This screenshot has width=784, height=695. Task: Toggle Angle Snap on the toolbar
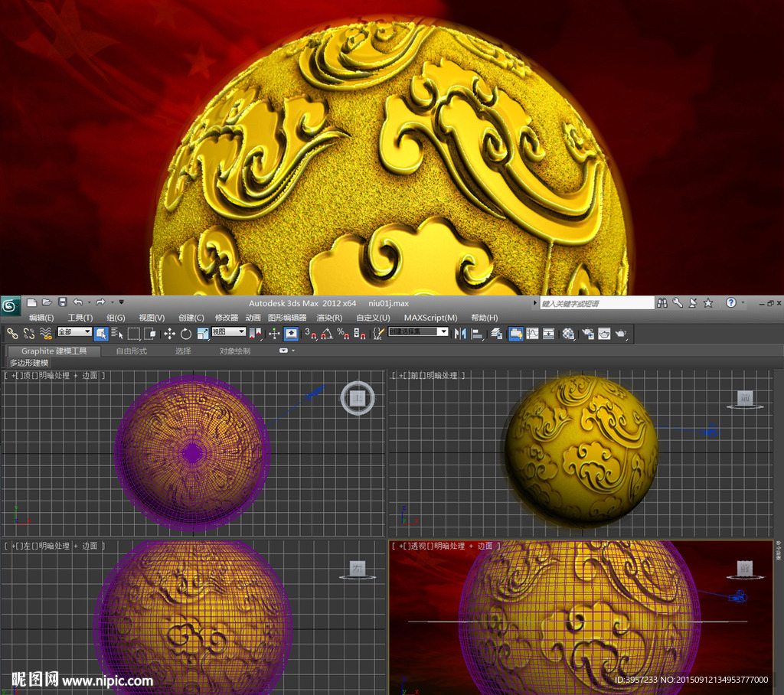[327, 333]
